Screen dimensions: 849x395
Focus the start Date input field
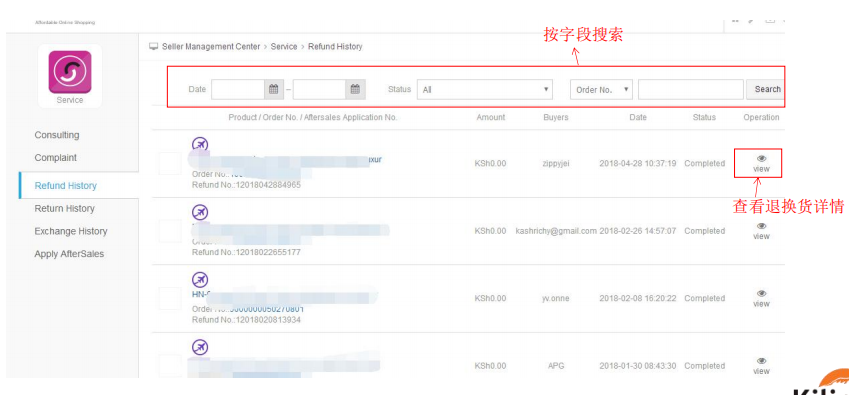[x=238, y=89]
